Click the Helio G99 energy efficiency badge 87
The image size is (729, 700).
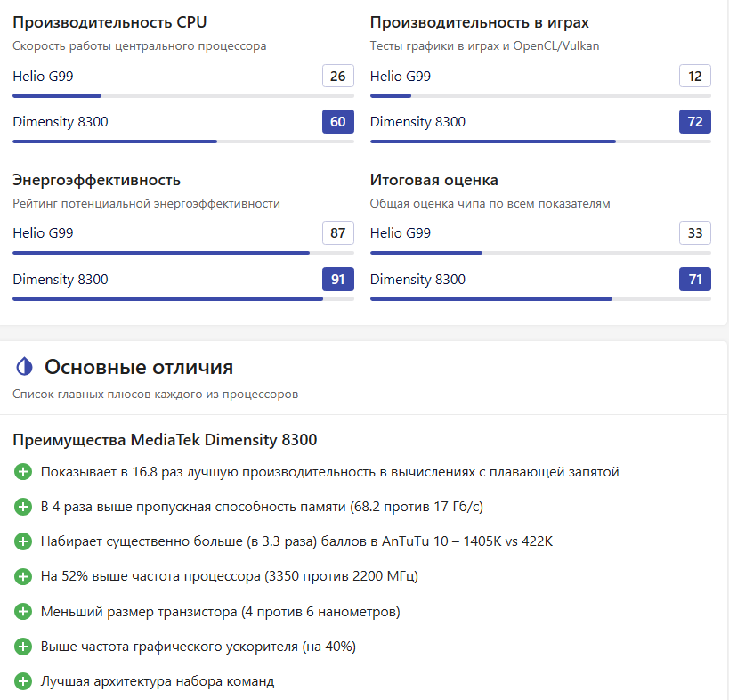coord(337,234)
